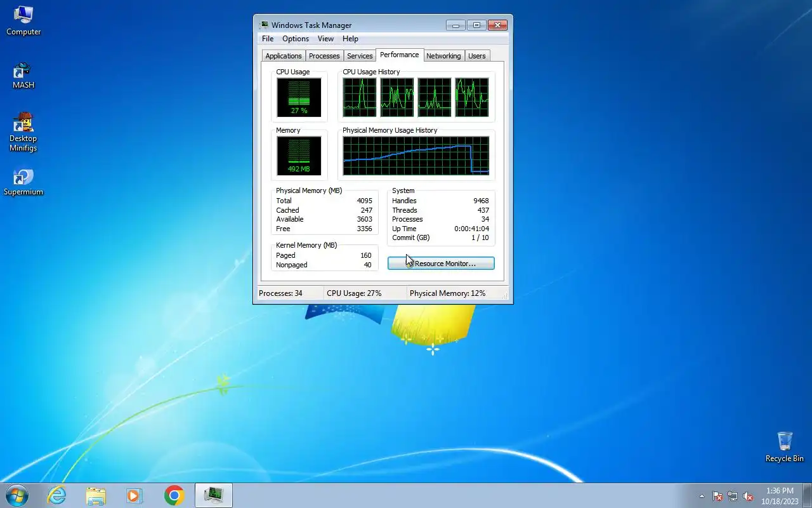Click the second CPU Usage History graph
The height and width of the screenshot is (508, 812).
click(x=397, y=97)
